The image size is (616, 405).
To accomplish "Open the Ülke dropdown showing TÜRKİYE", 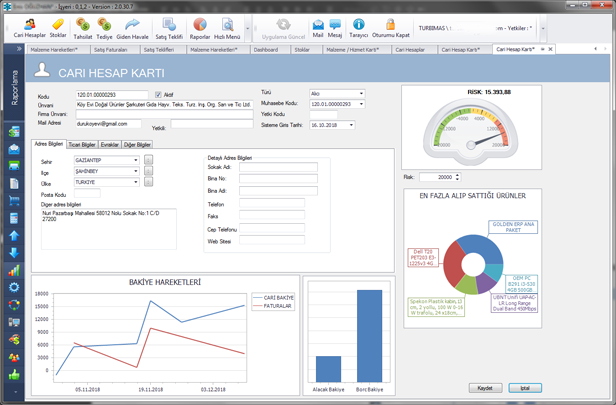I will (x=136, y=182).
